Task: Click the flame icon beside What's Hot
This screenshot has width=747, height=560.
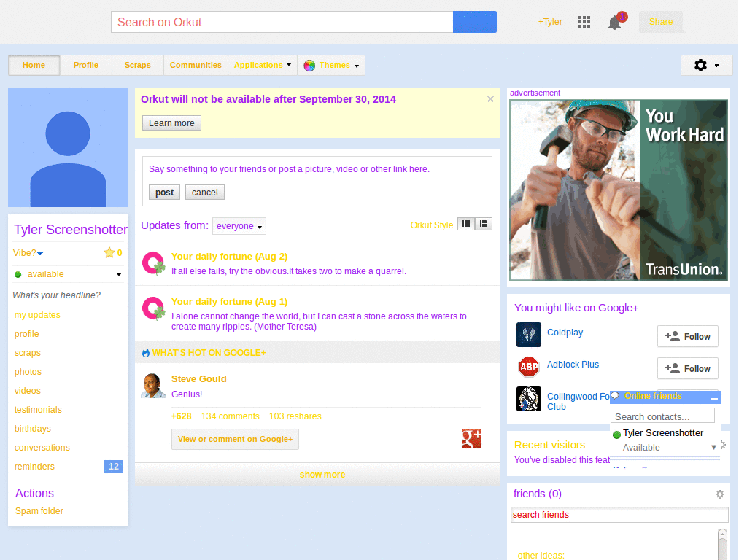Action: [x=146, y=353]
